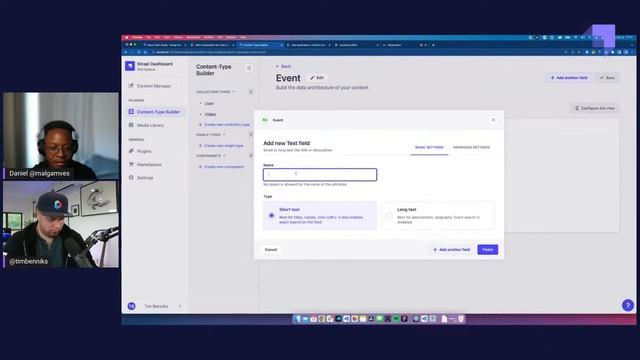Open the Video collection type
Screen dimensions: 640x360
click(x=210, y=115)
